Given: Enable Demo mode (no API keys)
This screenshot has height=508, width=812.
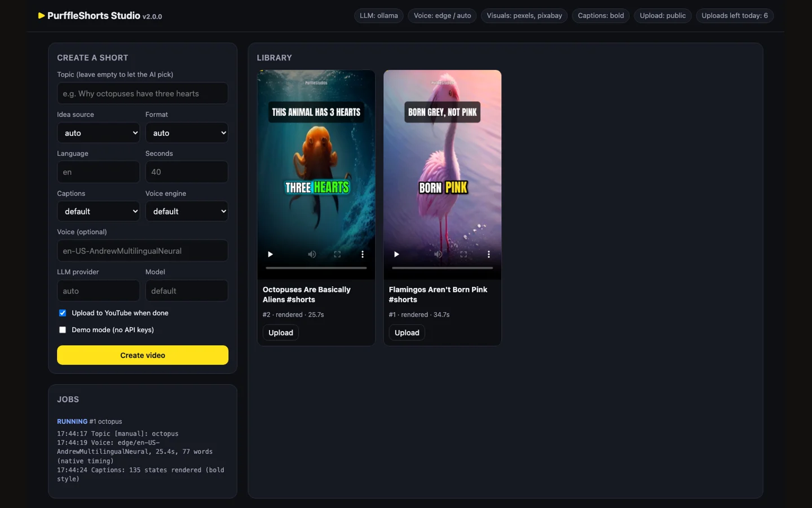Looking at the screenshot, I should [x=63, y=330].
